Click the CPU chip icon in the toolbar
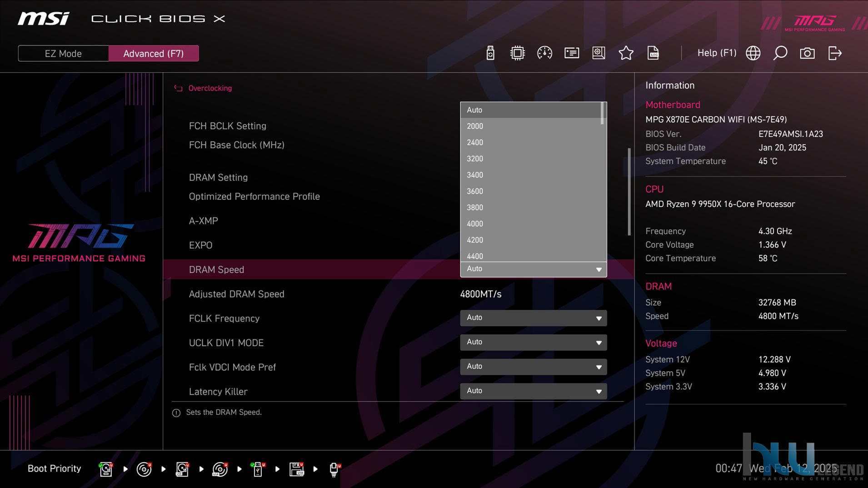Viewport: 868px width, 488px height. [x=517, y=53]
